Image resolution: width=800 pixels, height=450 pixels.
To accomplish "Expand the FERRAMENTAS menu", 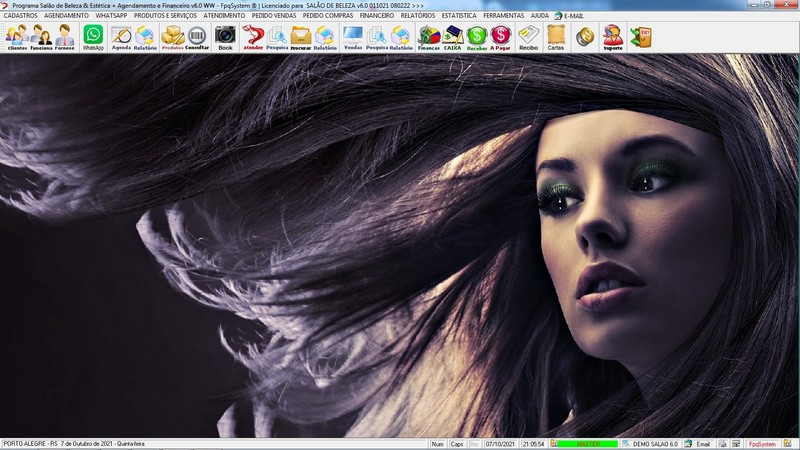I will click(503, 16).
